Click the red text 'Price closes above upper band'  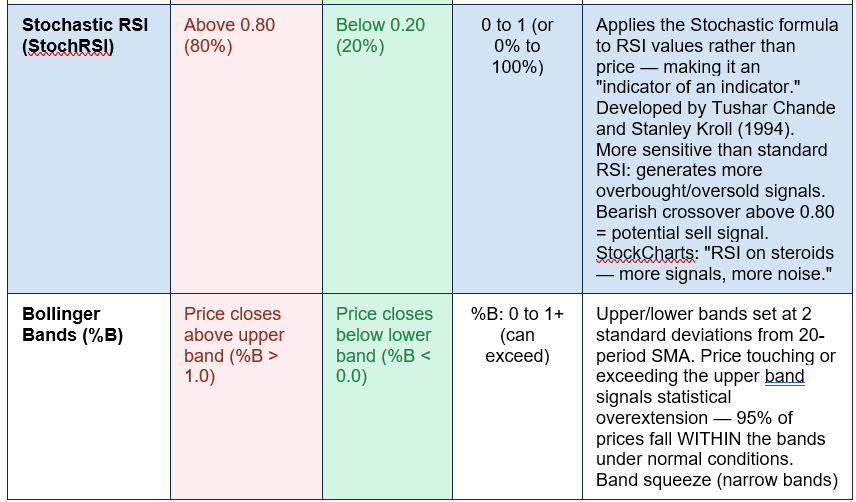tap(234, 335)
